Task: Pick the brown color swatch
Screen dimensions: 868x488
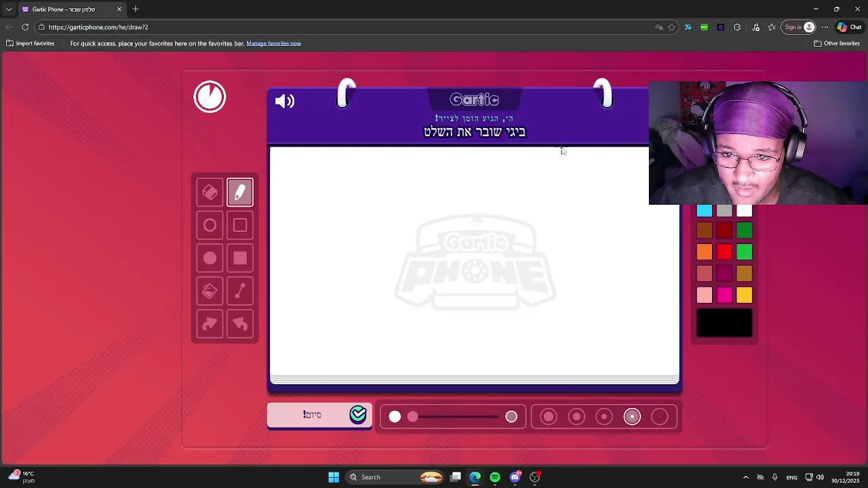Action: pos(705,231)
